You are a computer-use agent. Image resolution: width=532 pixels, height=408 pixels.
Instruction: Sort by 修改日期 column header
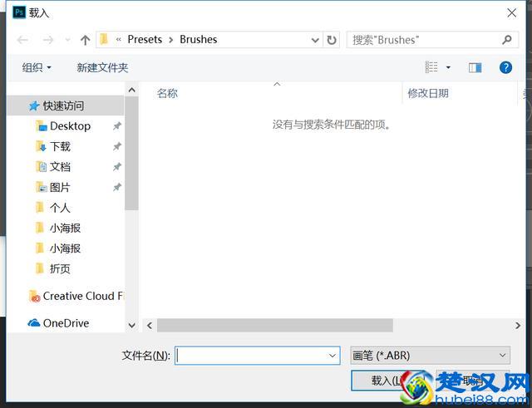pyautogui.click(x=428, y=93)
